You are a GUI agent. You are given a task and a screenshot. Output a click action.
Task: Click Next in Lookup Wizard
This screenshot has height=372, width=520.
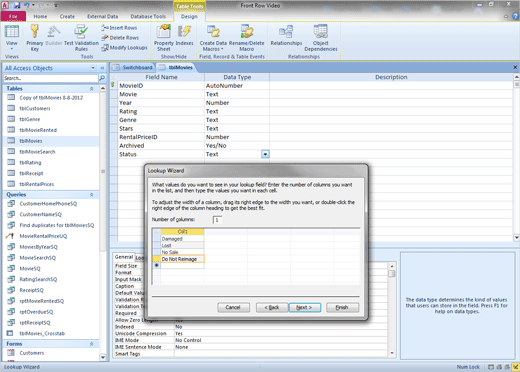[x=304, y=307]
